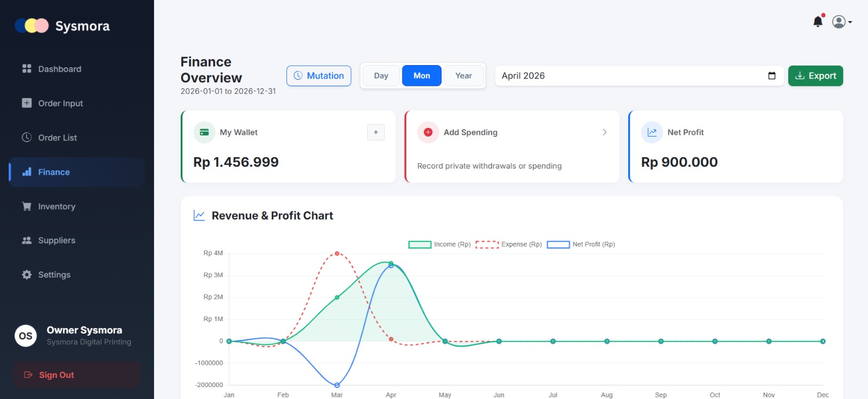Screen dimensions: 868x399
Task: Toggle Net Profit (Rp) legend series
Action: point(581,244)
